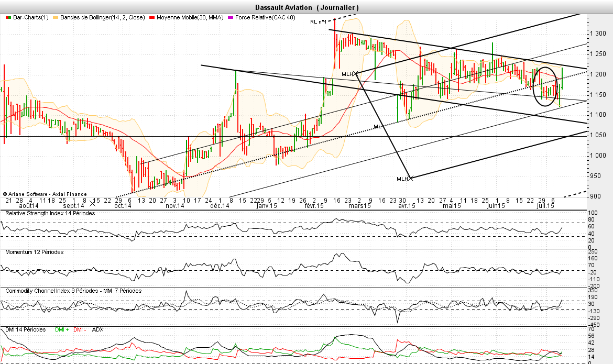613x364 pixels.
Task: Click the X marker beside 'sept.14'
Action: tap(92, 203)
